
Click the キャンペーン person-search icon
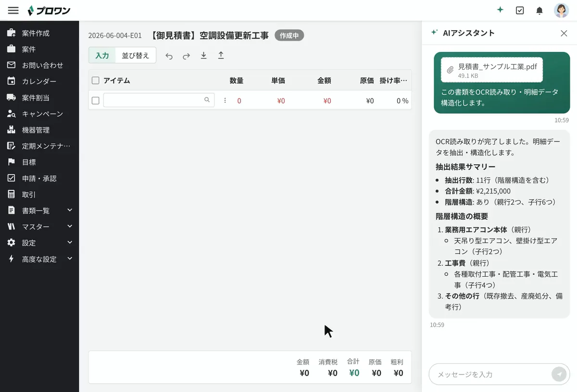point(12,114)
